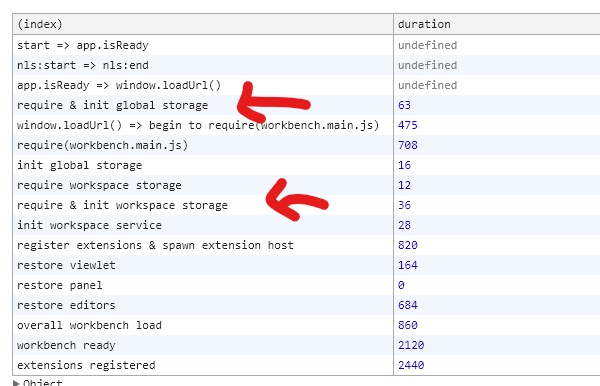Click duration value 164

[x=408, y=265]
